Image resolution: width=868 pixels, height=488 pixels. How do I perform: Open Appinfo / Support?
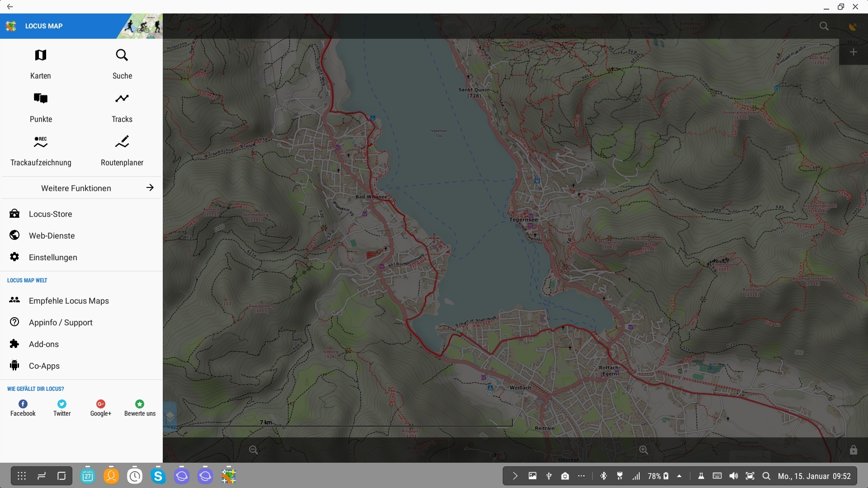pos(61,323)
